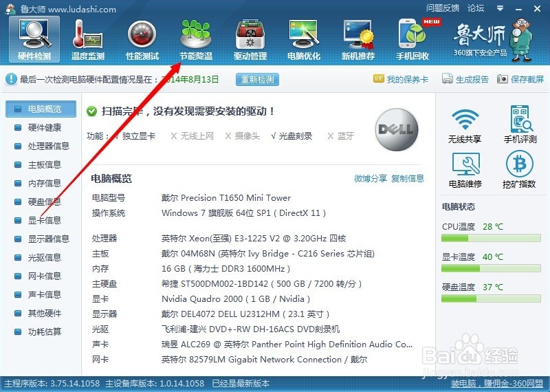This screenshot has height=392, width=550.
Task: Open 新机推荐 new PC recommendations
Action: tap(358, 39)
